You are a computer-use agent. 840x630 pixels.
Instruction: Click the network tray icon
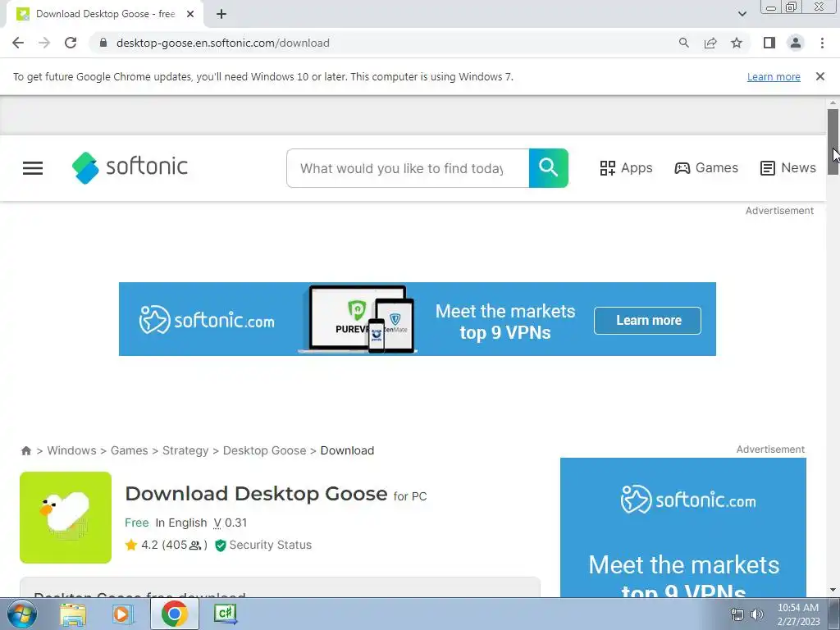pos(737,614)
